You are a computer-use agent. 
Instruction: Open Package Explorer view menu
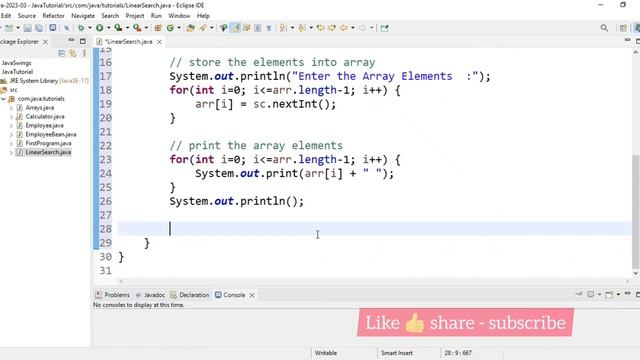[x=84, y=53]
